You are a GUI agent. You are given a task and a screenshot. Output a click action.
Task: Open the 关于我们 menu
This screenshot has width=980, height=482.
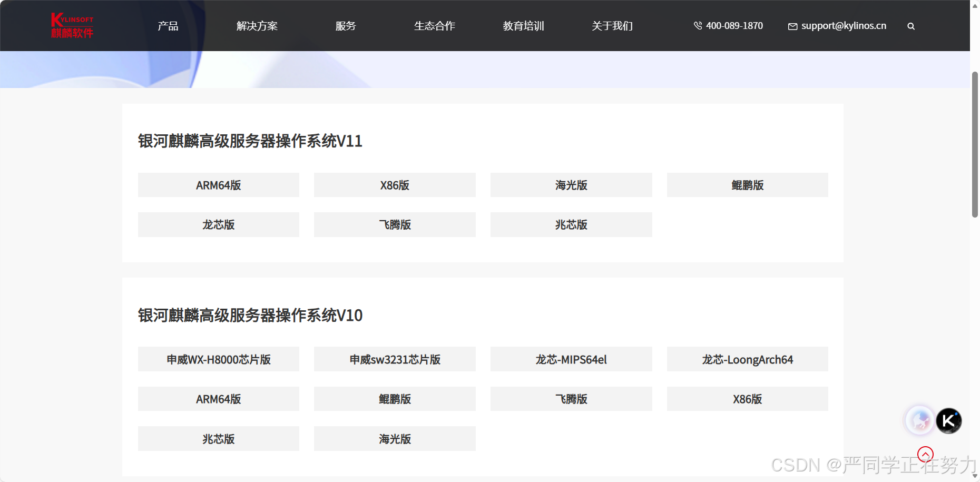point(612,26)
